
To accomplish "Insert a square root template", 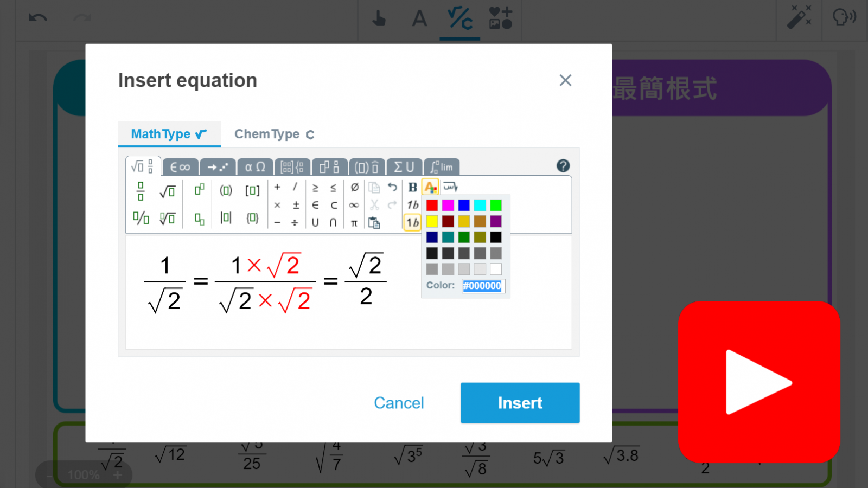I will [x=168, y=191].
